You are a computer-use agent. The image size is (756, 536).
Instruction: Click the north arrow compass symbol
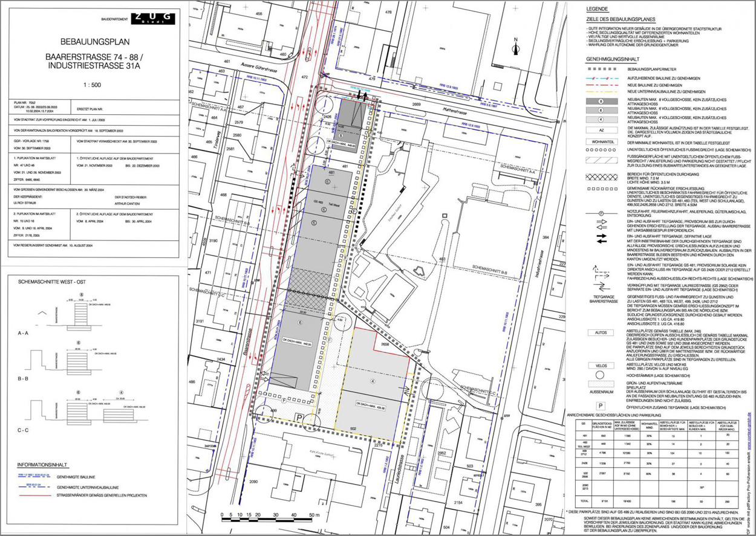pos(515,48)
